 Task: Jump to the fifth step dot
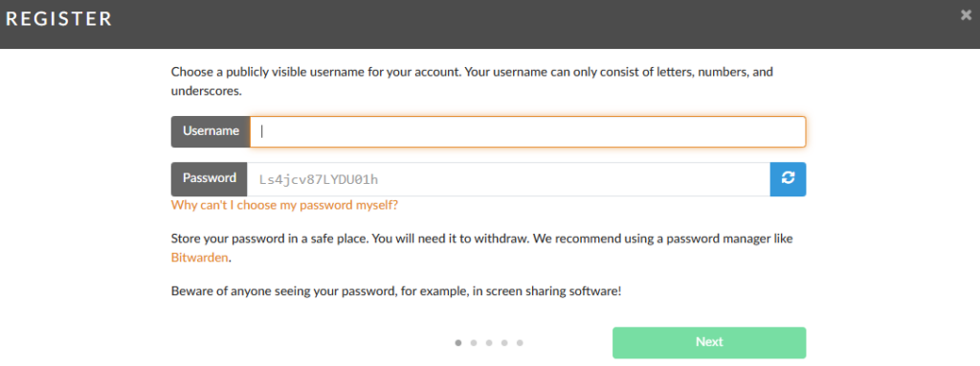[520, 343]
